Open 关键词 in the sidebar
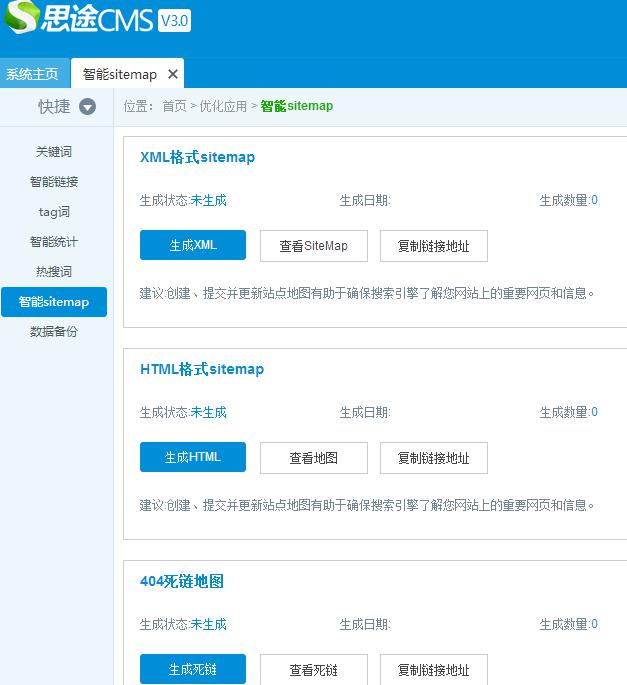 pyautogui.click(x=54, y=152)
